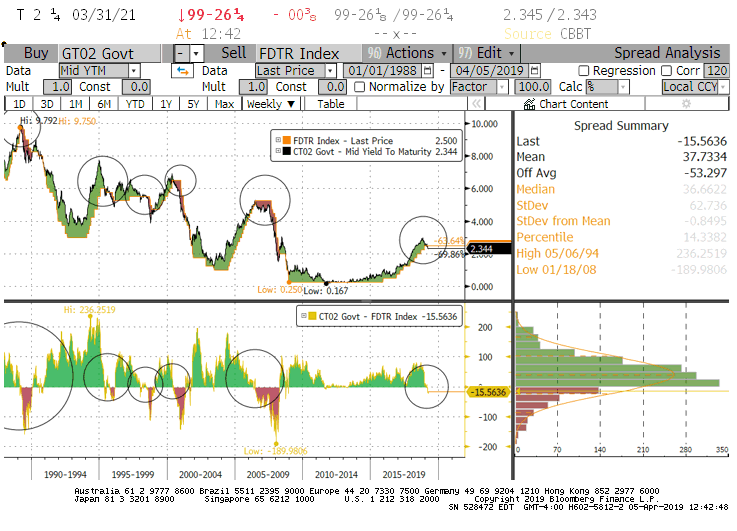Click the Table view button
737x531 pixels.
pos(330,104)
